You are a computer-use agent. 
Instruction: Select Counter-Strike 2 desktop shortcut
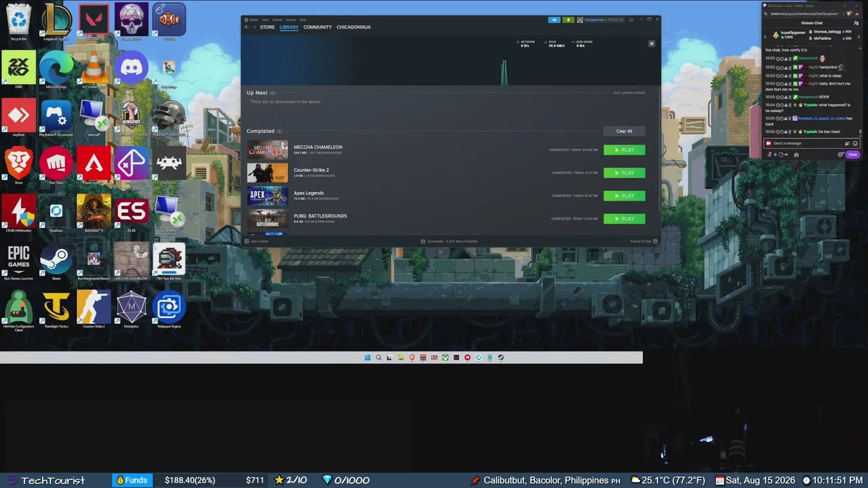[94, 309]
